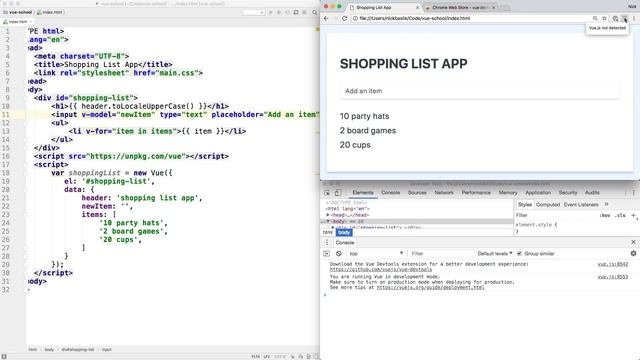Viewport: 640px width, 360px height.
Task: Click the '2 board games' list item
Action: tap(368, 131)
